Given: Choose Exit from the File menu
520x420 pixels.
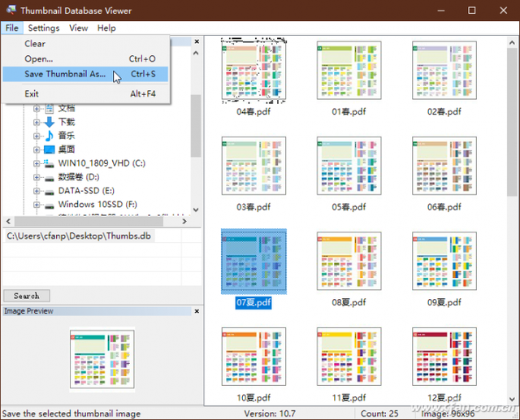Looking at the screenshot, I should tap(85, 93).
